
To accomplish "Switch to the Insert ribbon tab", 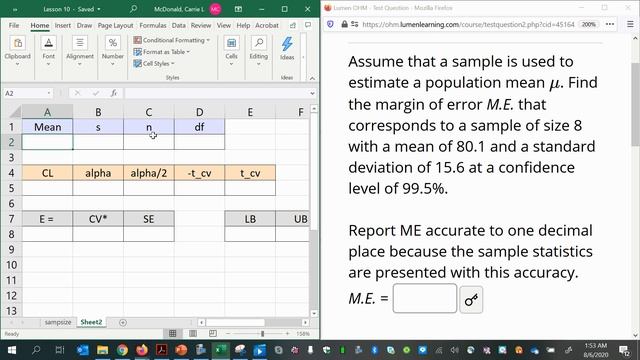I will point(62,25).
